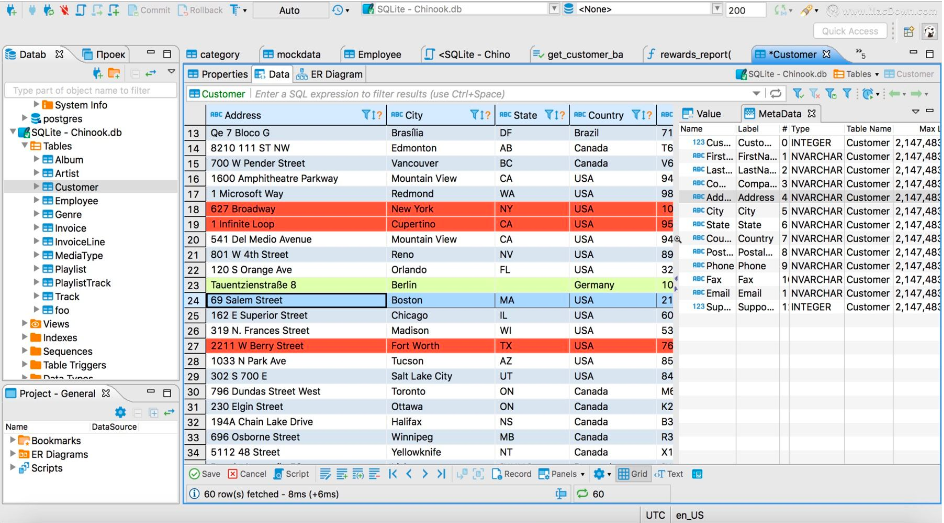
Task: Open the filter history dropdown arrow
Action: click(756, 94)
